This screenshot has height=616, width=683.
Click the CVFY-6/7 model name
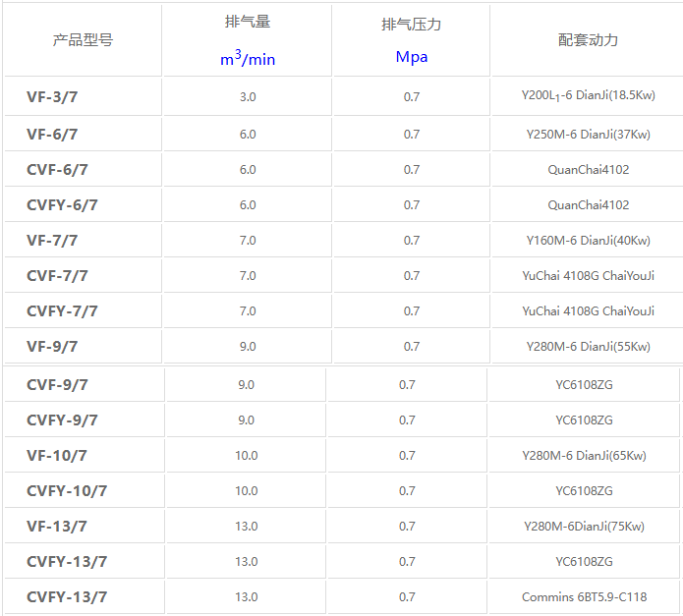pos(62,204)
